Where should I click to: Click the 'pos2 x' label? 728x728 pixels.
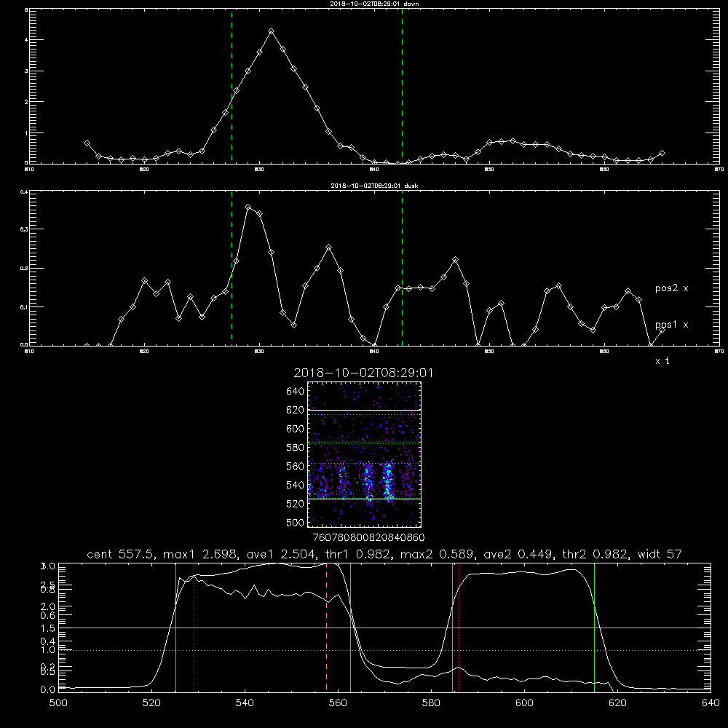[671, 288]
